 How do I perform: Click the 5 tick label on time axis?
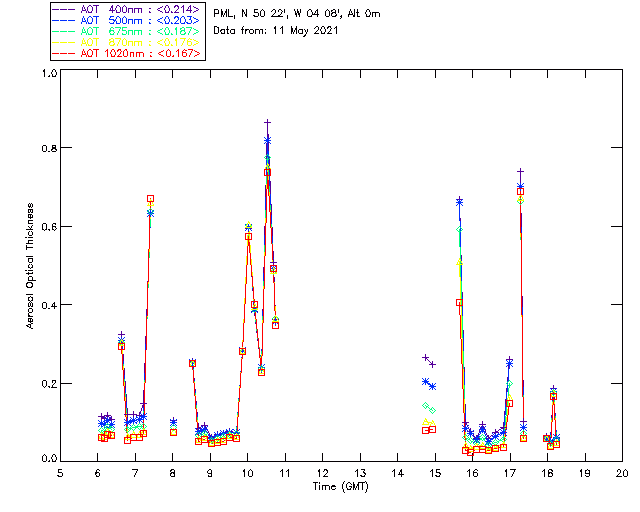[x=61, y=472]
